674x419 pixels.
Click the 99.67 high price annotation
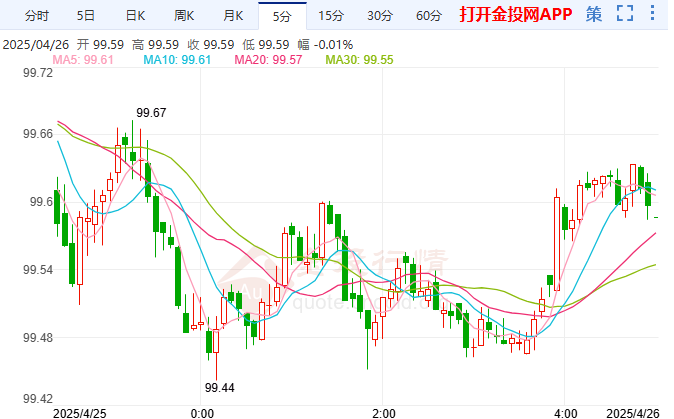(x=151, y=113)
